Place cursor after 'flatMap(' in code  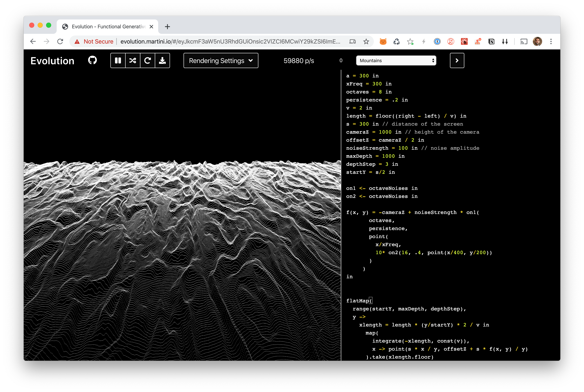tap(373, 301)
